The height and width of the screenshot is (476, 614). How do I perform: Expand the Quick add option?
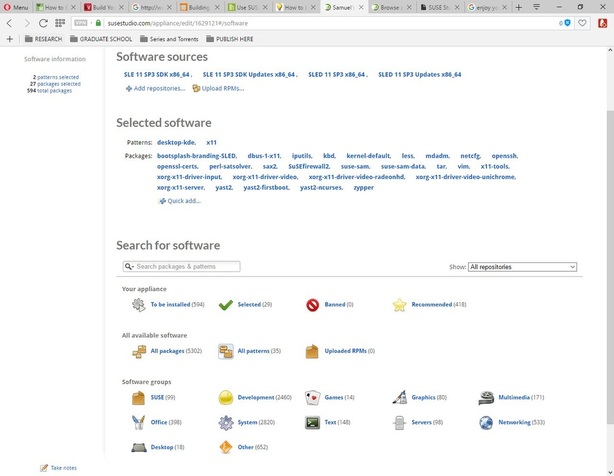pos(180,200)
